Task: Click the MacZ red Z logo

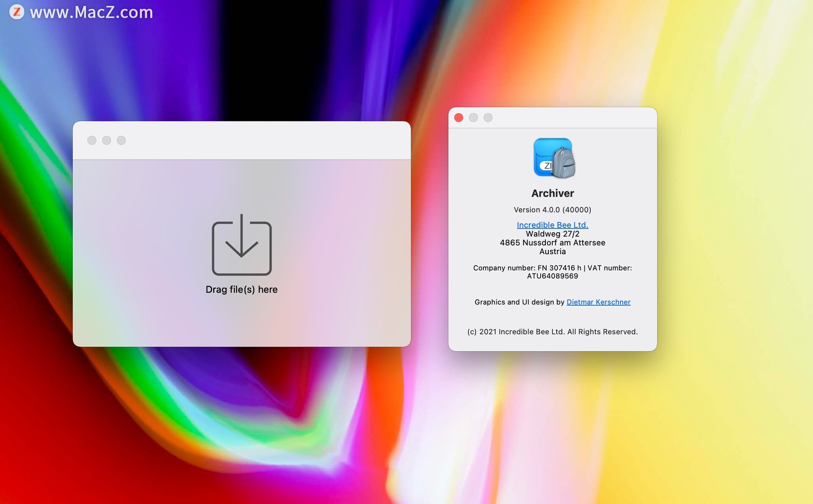Action: coord(17,12)
